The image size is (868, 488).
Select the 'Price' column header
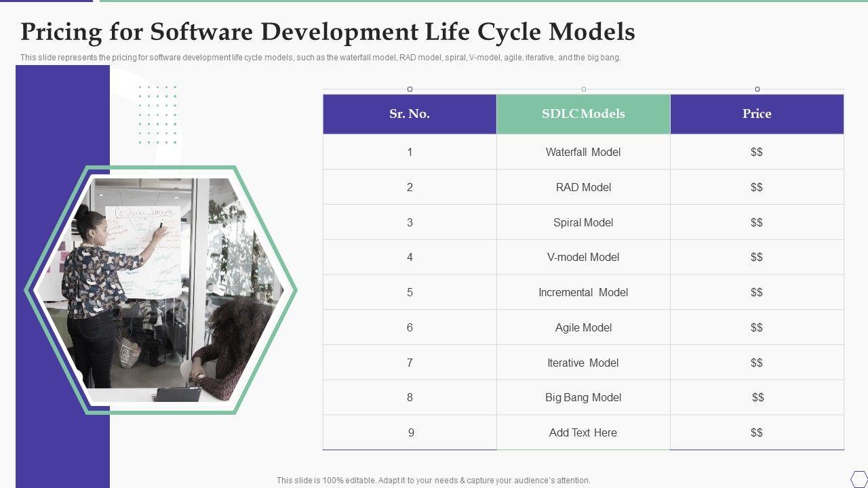(x=757, y=114)
